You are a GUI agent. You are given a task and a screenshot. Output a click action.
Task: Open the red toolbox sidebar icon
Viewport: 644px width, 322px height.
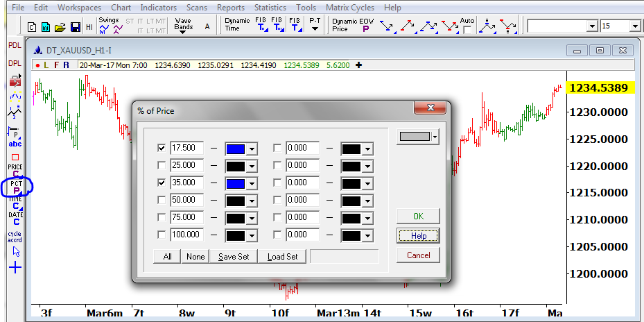click(15, 80)
